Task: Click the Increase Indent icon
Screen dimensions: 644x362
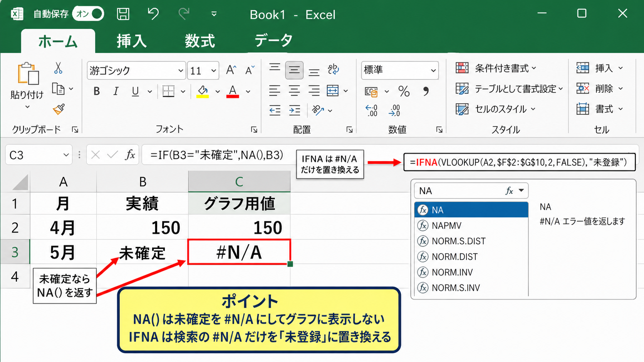Action: click(295, 111)
